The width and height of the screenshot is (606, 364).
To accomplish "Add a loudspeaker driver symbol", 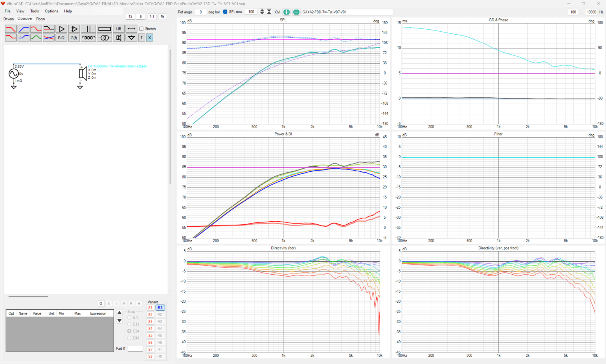I will pyautogui.click(x=119, y=38).
